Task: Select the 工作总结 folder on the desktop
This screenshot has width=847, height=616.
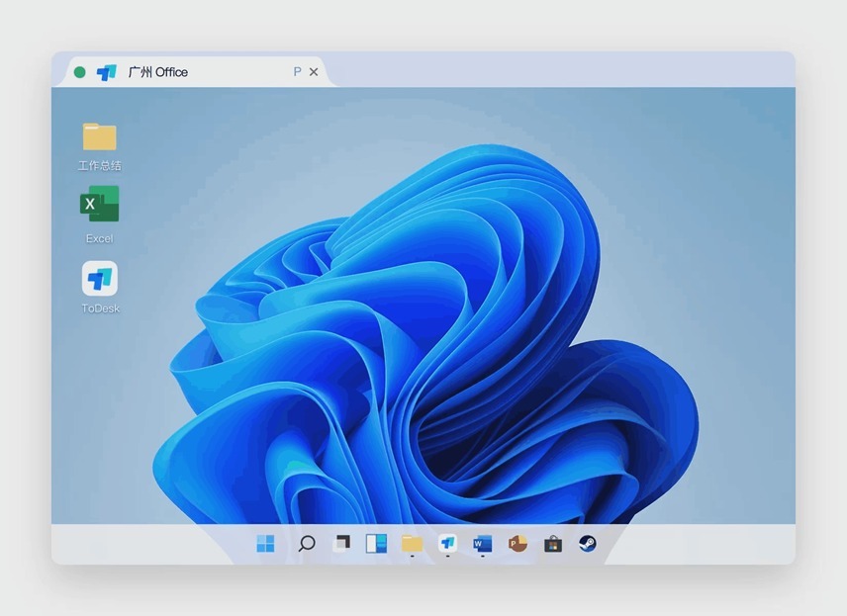Action: click(x=99, y=144)
